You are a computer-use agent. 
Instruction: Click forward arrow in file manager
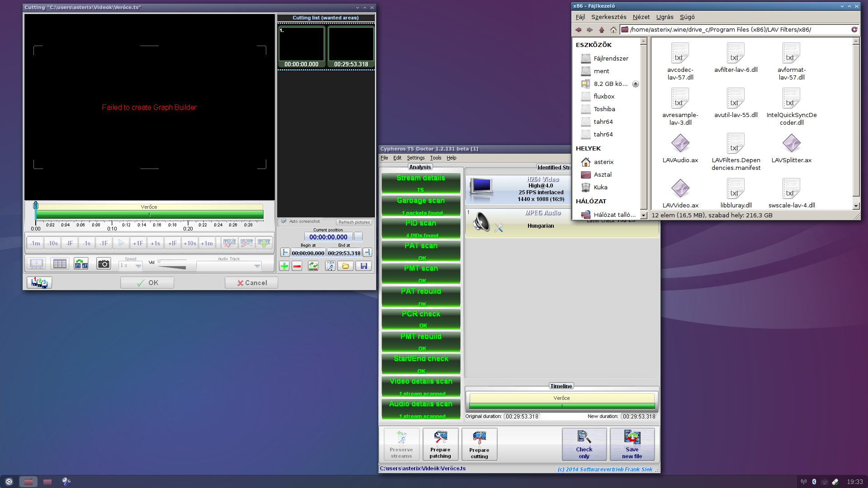click(x=590, y=30)
